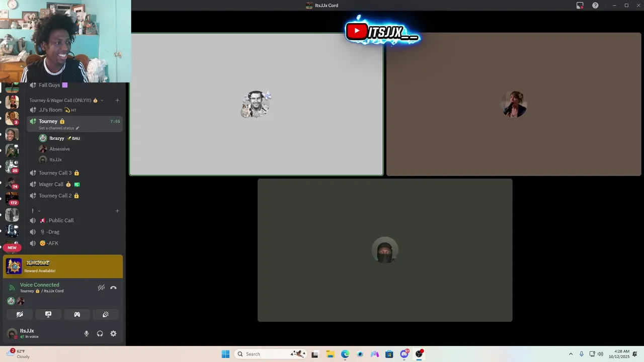Screen dimensions: 644x362
Task: Create channel in Tourney & Wager Call category
Action: (117, 100)
